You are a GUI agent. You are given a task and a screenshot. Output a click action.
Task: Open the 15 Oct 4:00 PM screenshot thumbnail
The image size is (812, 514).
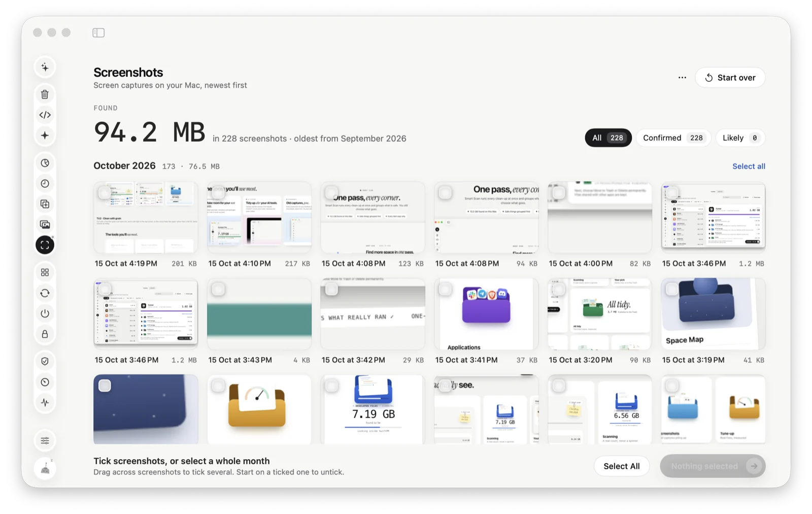click(x=600, y=217)
